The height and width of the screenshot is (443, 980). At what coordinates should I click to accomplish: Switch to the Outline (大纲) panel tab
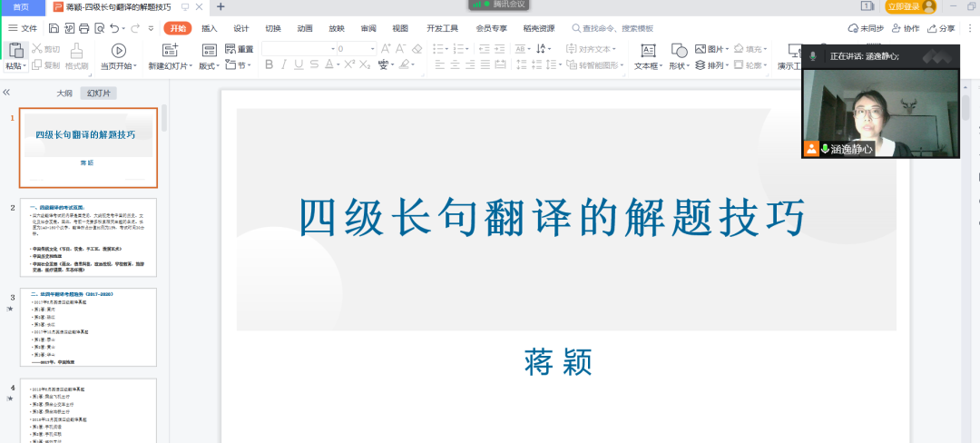pos(64,93)
